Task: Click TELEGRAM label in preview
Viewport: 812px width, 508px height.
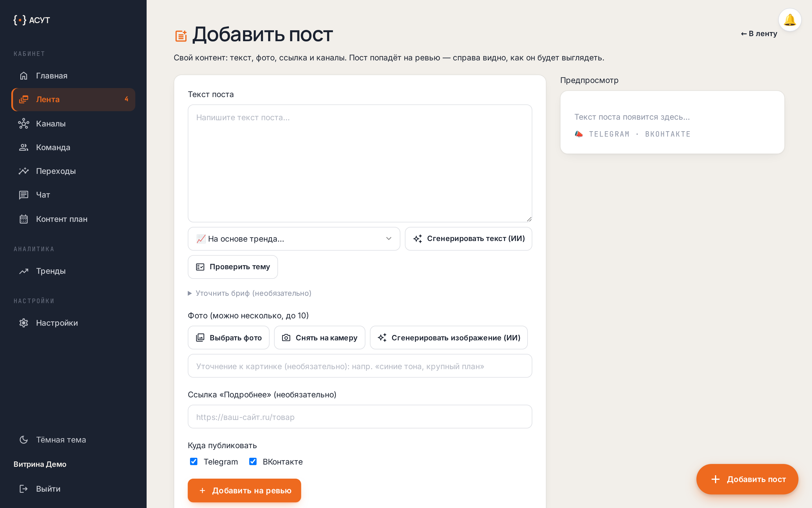Action: tap(609, 134)
